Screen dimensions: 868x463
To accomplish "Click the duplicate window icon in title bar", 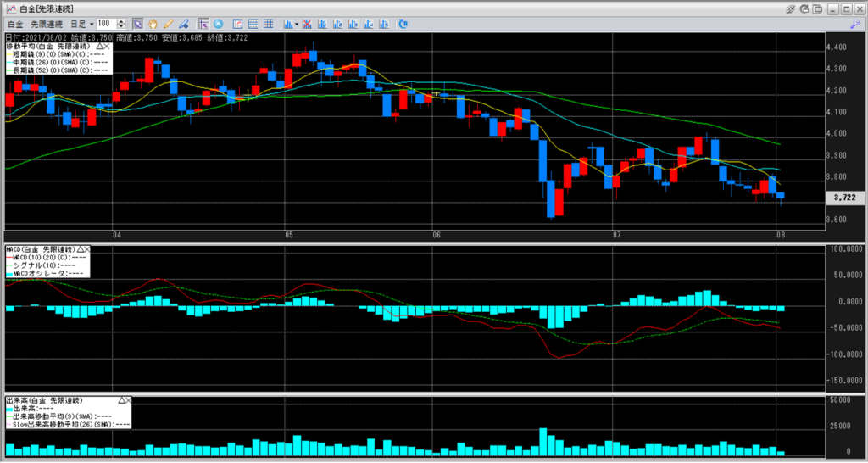I will click(x=818, y=8).
